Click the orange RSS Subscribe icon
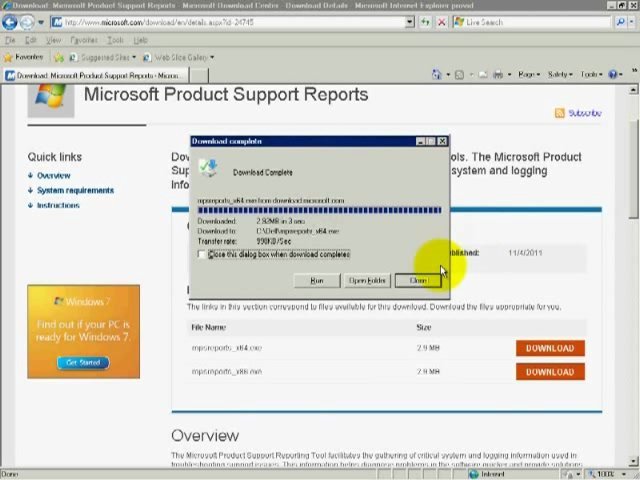This screenshot has height=480, width=640. 560,113
